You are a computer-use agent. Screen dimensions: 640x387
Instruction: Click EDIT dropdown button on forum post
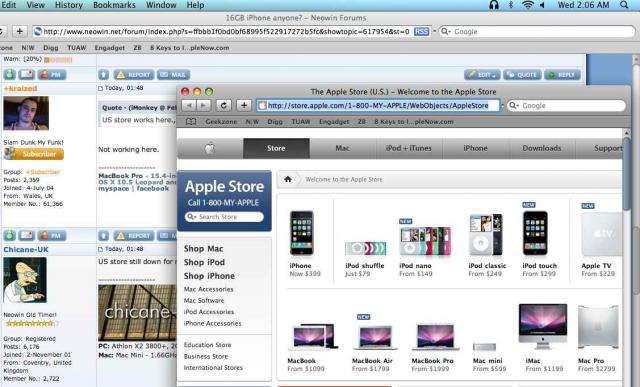482,75
